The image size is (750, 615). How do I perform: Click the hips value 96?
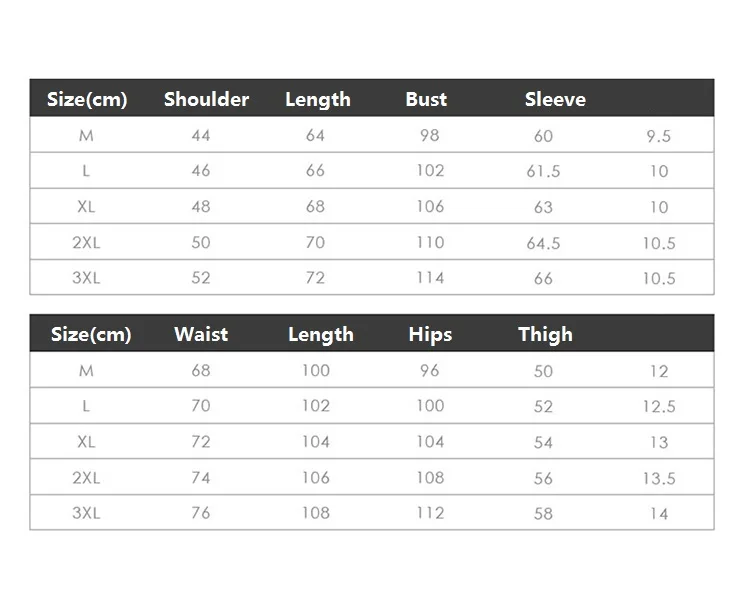click(430, 371)
